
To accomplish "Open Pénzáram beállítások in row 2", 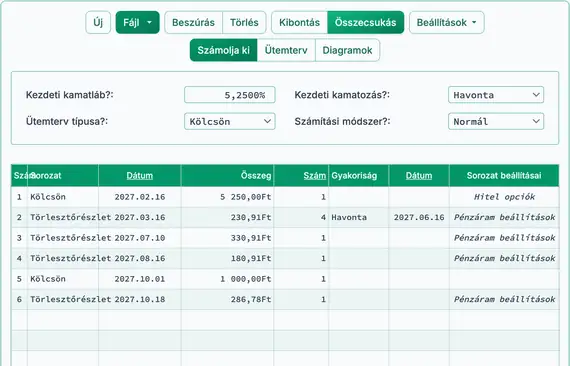I will 504,217.
